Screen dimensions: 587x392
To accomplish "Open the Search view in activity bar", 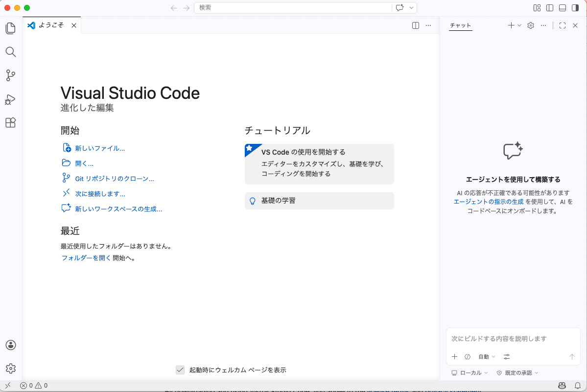I will pyautogui.click(x=11, y=52).
